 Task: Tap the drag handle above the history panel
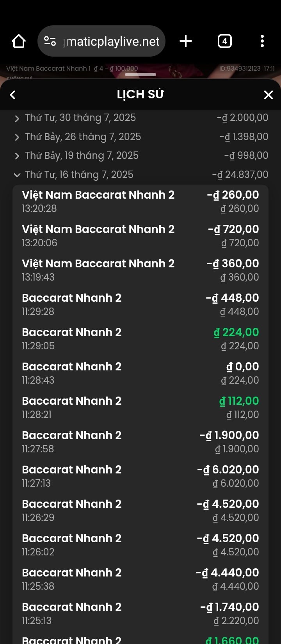pos(140,75)
